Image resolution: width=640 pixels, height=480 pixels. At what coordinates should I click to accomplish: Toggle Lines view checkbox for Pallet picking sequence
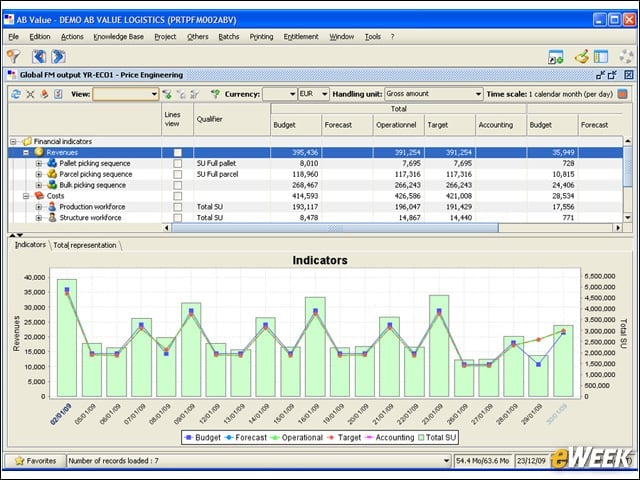click(x=178, y=163)
